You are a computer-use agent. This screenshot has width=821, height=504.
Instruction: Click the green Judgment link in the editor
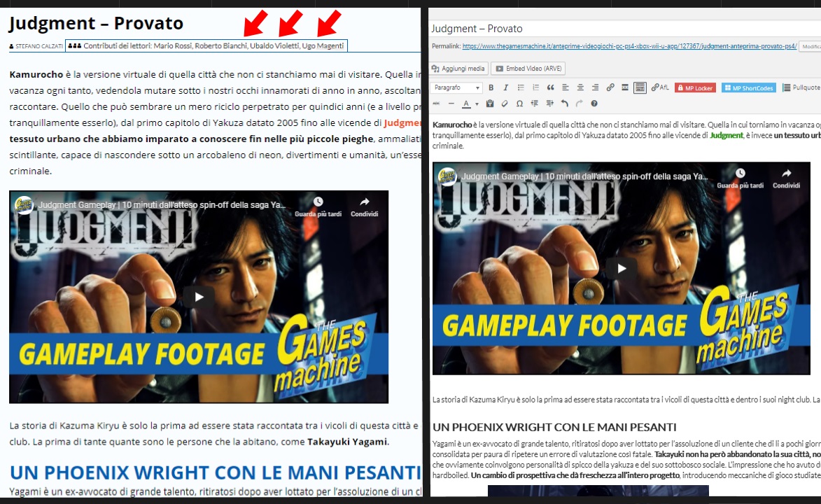(727, 135)
